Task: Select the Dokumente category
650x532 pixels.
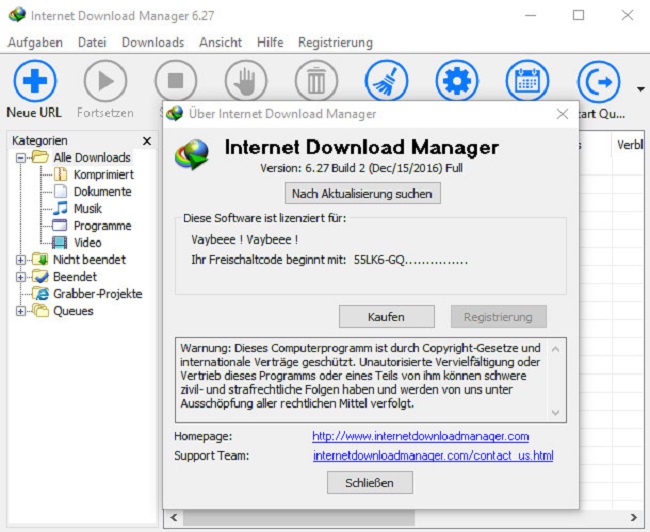Action: [102, 192]
